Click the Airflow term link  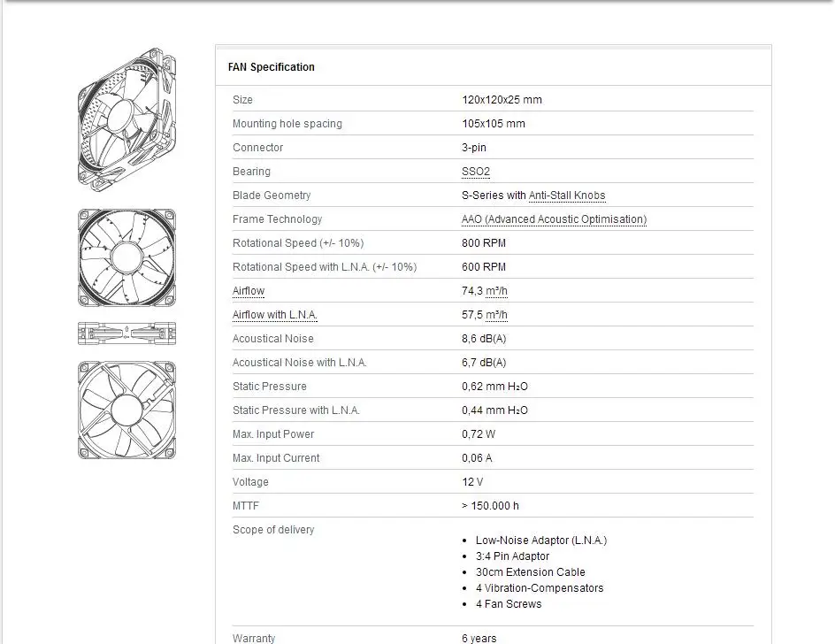249,291
